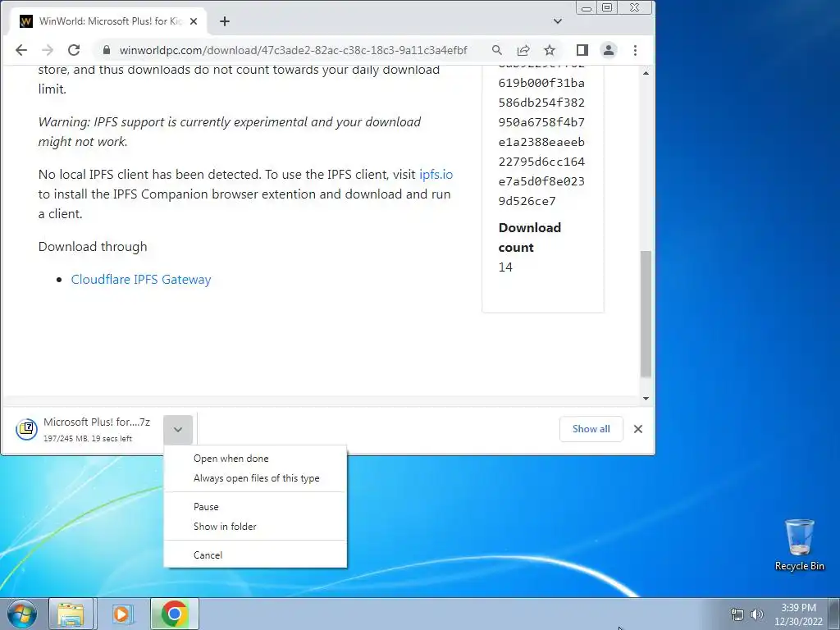Minimize the Chrome window
Screen dimensions: 840x630
tap(587, 7)
